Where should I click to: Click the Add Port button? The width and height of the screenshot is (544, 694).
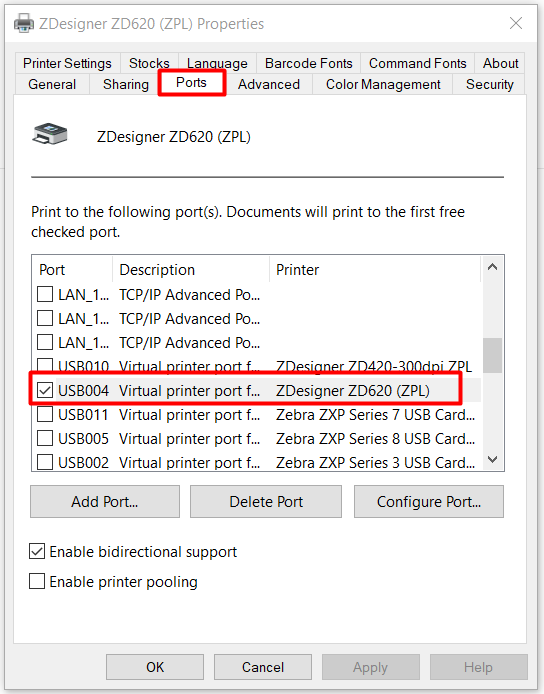(105, 501)
